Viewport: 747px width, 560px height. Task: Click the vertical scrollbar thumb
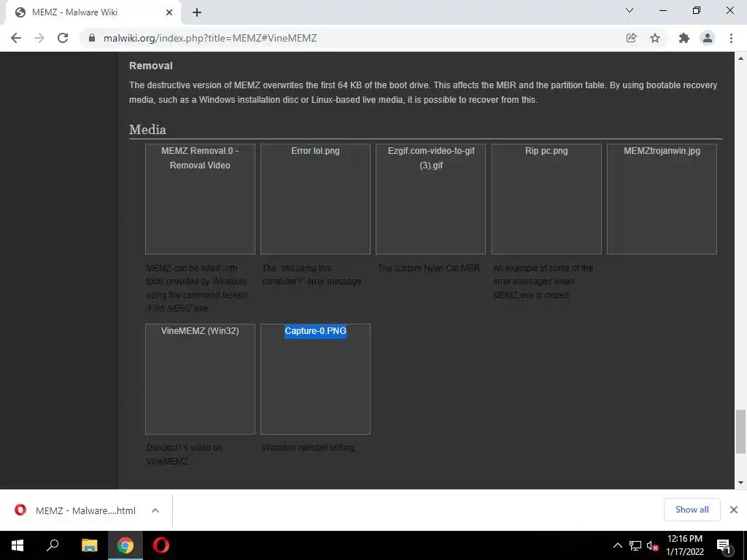tap(741, 432)
